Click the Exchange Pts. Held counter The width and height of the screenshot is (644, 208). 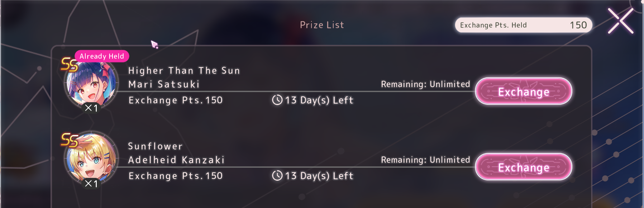(x=523, y=25)
